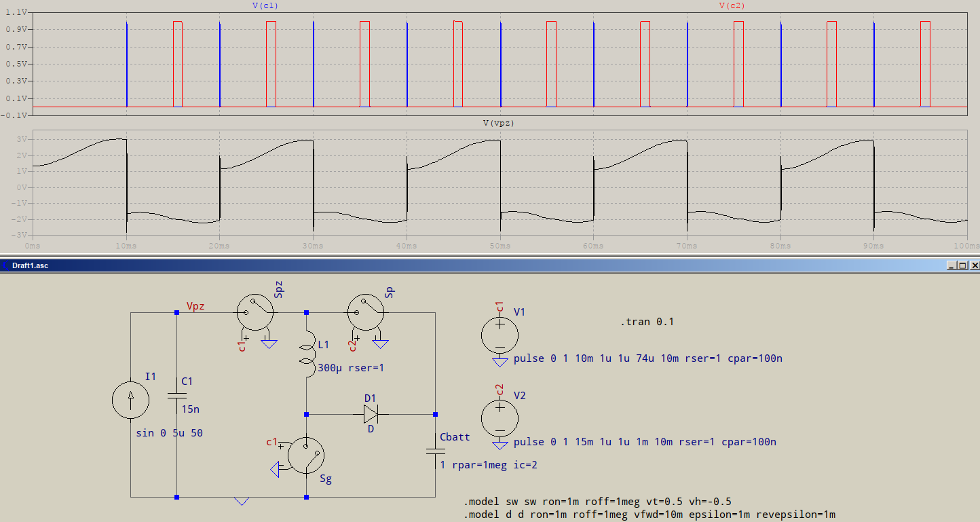Click the 1.1V axis label in top plot
The height and width of the screenshot is (522, 980).
click(16, 13)
